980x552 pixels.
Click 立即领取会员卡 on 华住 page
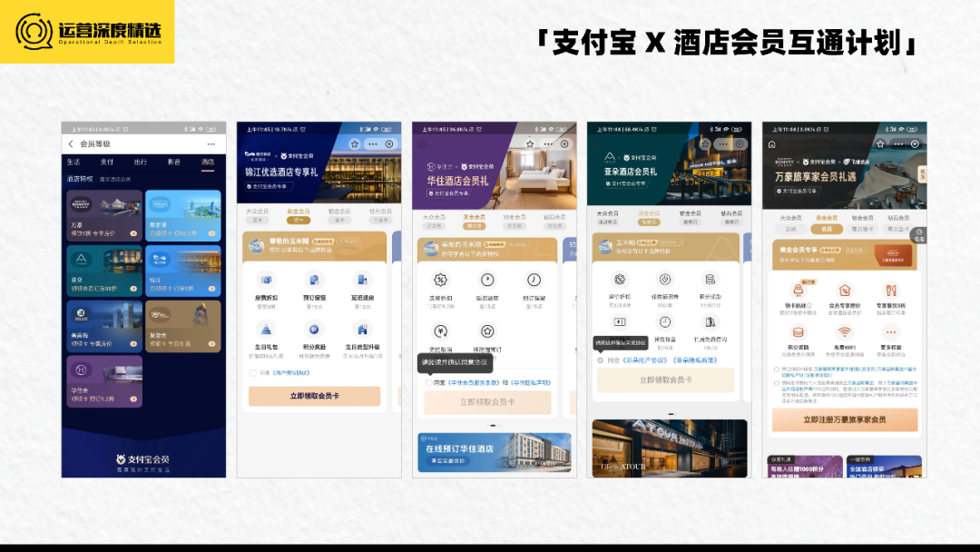(x=487, y=402)
